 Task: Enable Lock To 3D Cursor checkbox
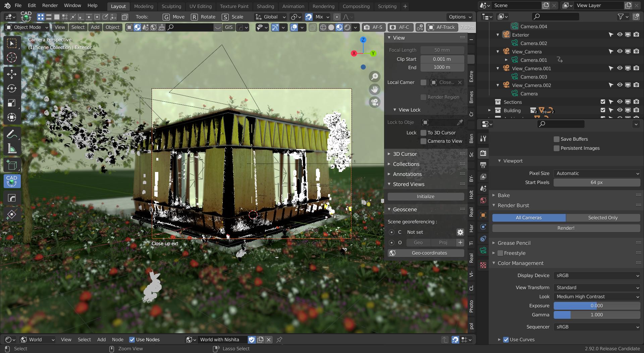click(x=424, y=133)
